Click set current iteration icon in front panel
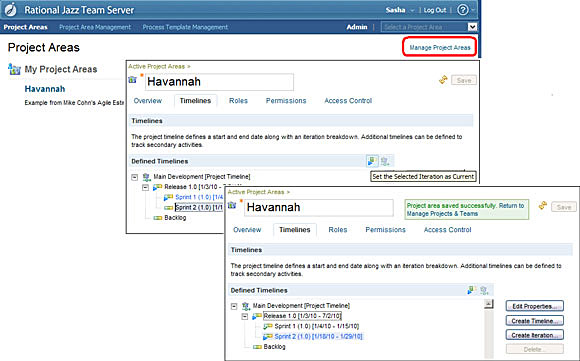580x361 pixels. point(471,290)
